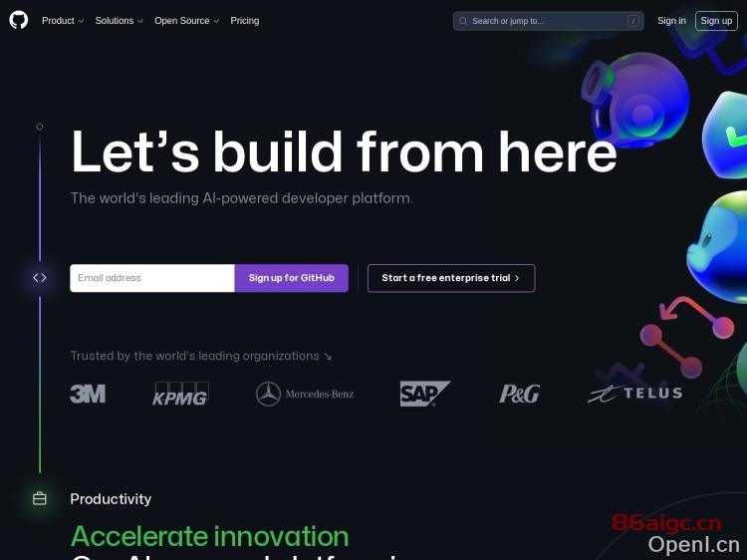
Task: Start a free enterprise trial
Action: (x=451, y=278)
